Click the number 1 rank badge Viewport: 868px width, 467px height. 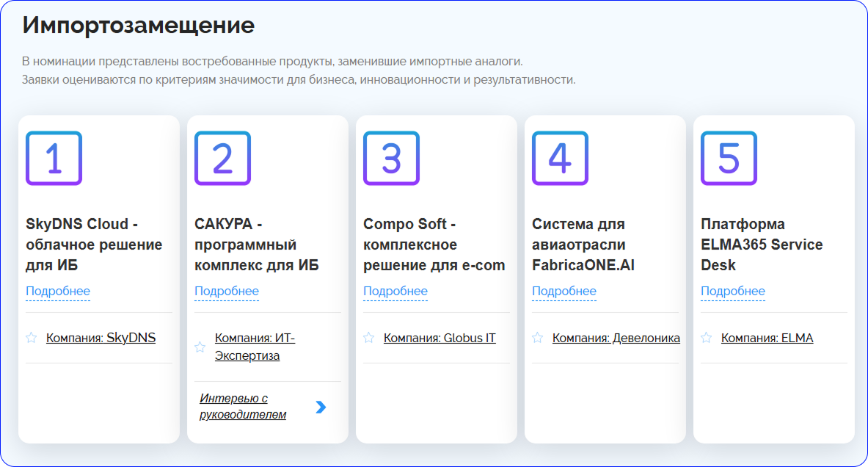pos(54,159)
